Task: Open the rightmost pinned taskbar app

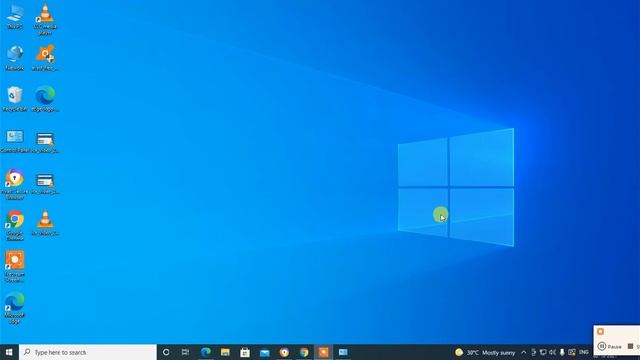Action: [343, 352]
